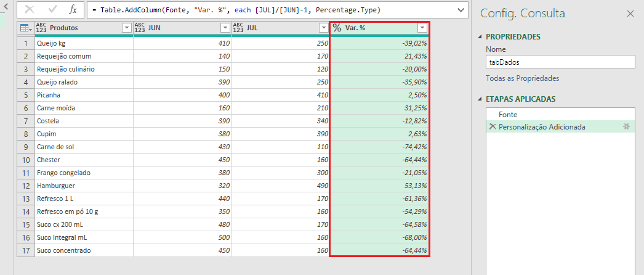Click the 21,43% value cell

coord(379,56)
